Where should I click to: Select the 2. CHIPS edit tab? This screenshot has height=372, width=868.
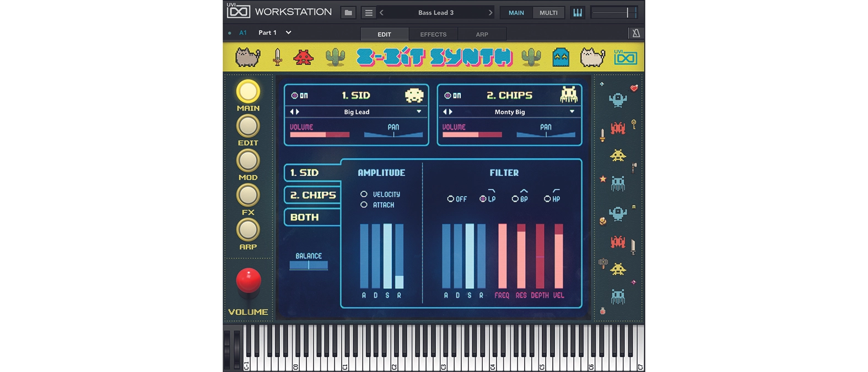point(312,195)
